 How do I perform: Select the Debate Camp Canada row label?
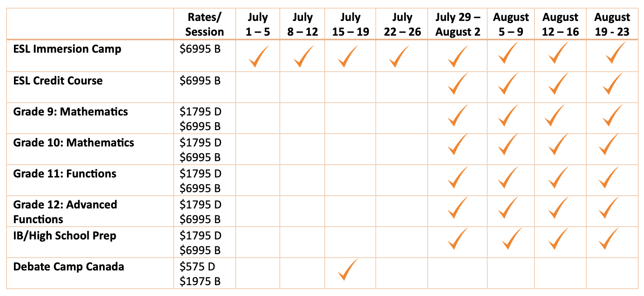tap(69, 267)
